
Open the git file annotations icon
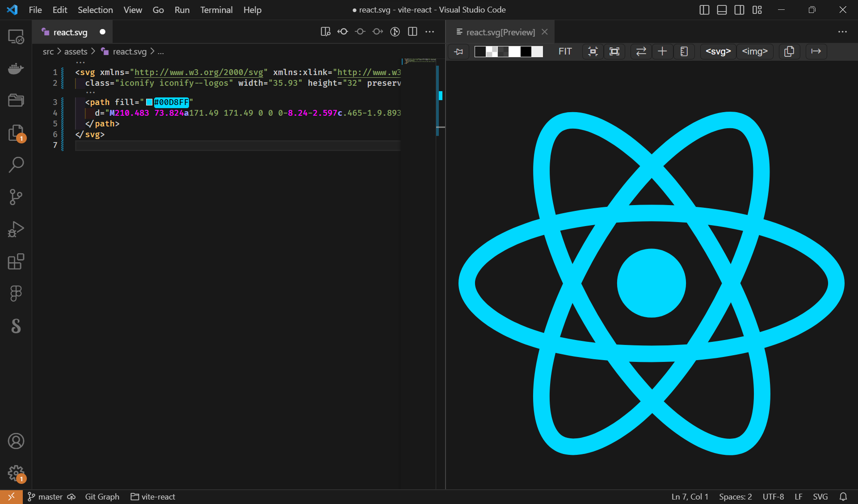click(395, 32)
